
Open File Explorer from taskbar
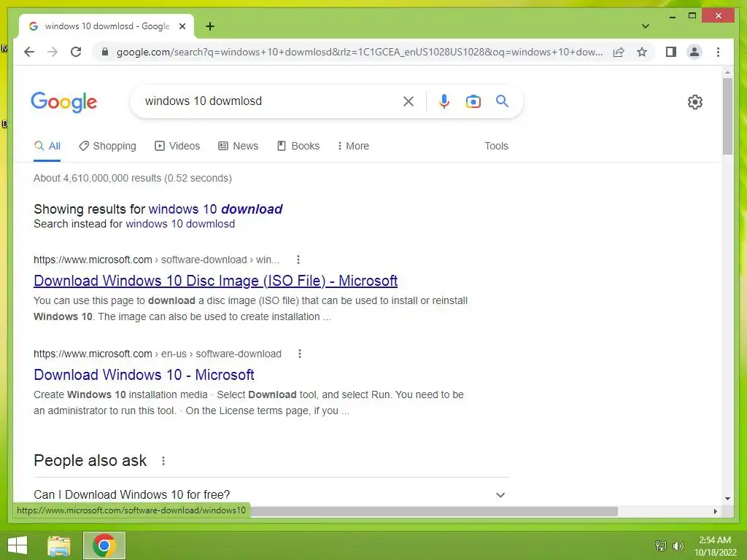pyautogui.click(x=59, y=546)
